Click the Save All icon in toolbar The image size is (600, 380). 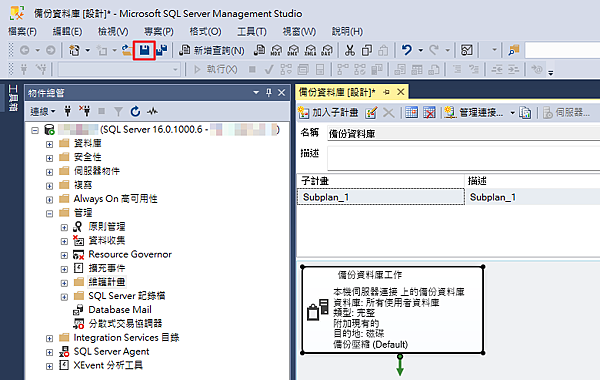pyautogui.click(x=162, y=50)
